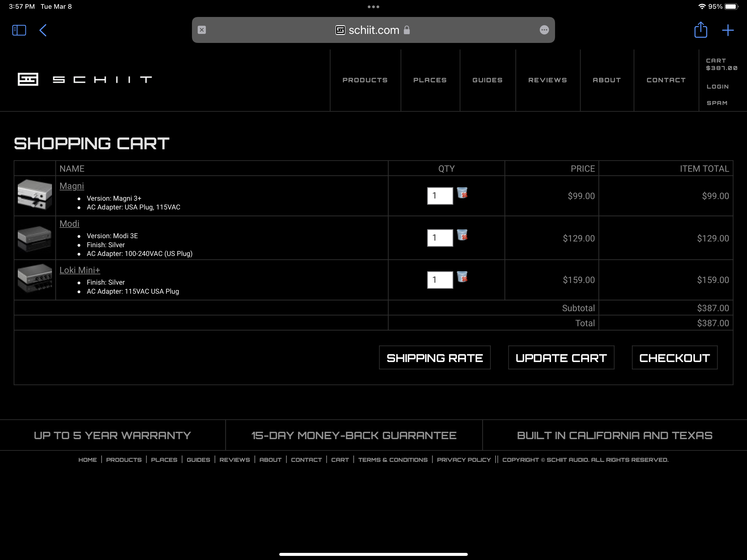Image resolution: width=747 pixels, height=560 pixels.
Task: Go back with the browser back arrow
Action: pyautogui.click(x=43, y=30)
